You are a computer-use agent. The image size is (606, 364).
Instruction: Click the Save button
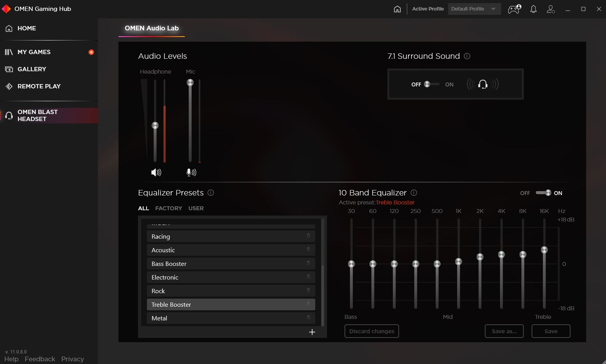pyautogui.click(x=551, y=331)
